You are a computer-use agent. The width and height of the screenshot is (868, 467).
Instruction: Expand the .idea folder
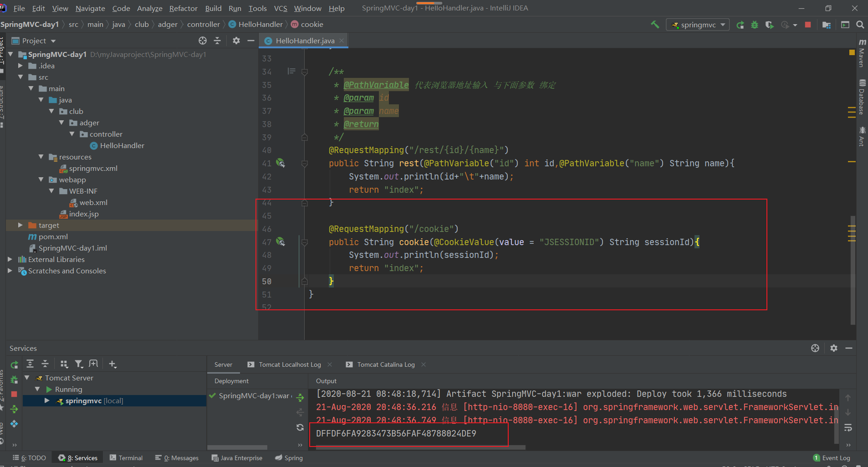(x=20, y=66)
